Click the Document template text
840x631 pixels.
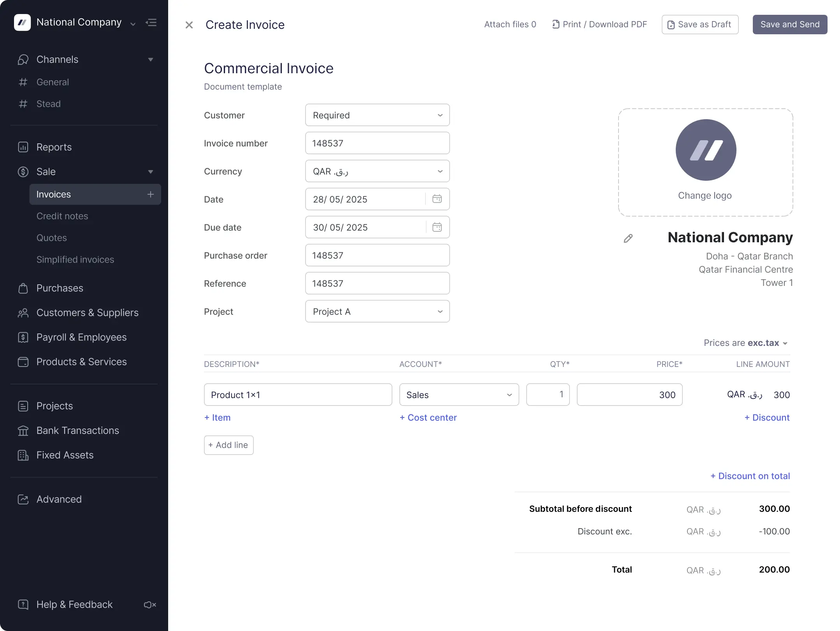(x=243, y=87)
